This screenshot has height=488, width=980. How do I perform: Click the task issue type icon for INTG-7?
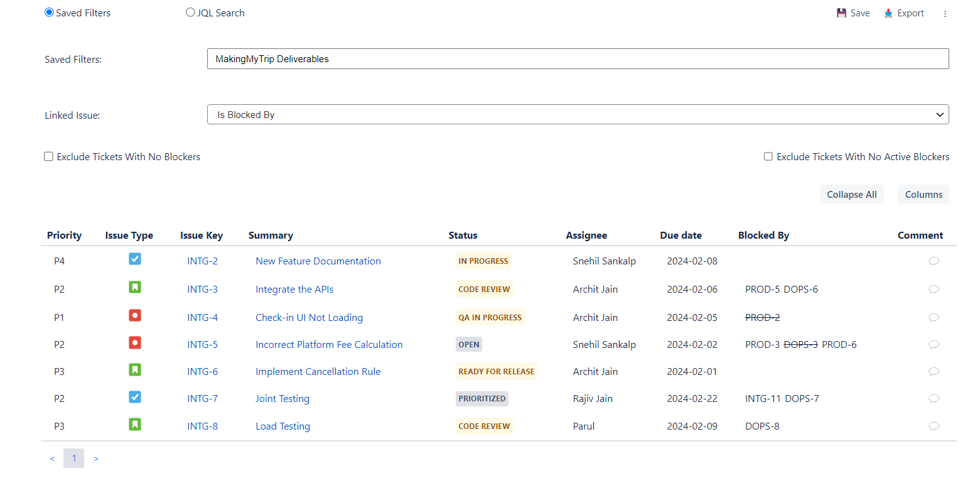[x=135, y=397]
